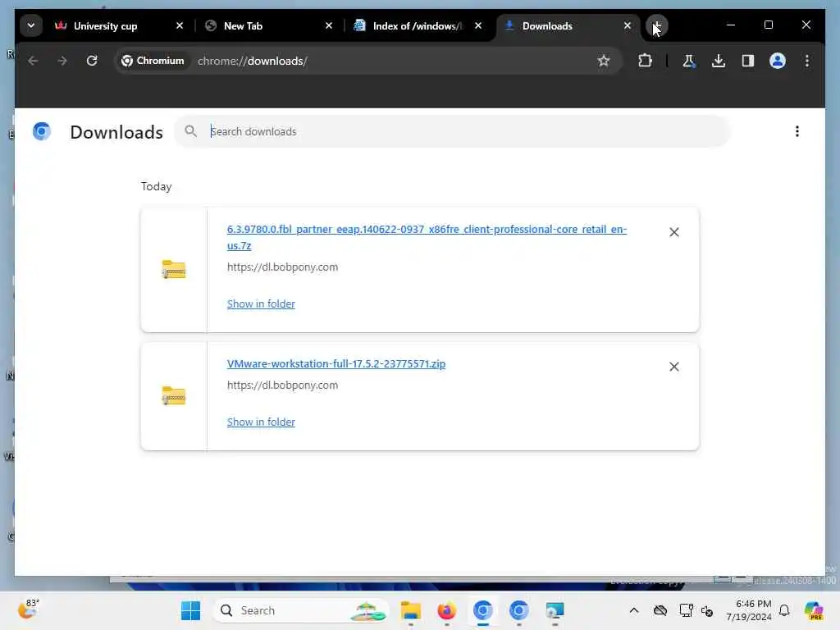The image size is (840, 630).
Task: Close the Downloads tab
Action: point(628,25)
